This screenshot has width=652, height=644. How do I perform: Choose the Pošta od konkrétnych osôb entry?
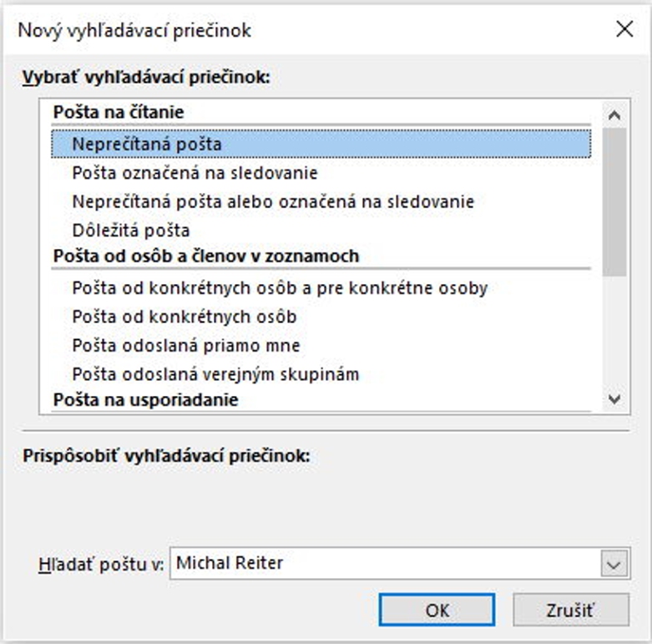[x=184, y=317]
